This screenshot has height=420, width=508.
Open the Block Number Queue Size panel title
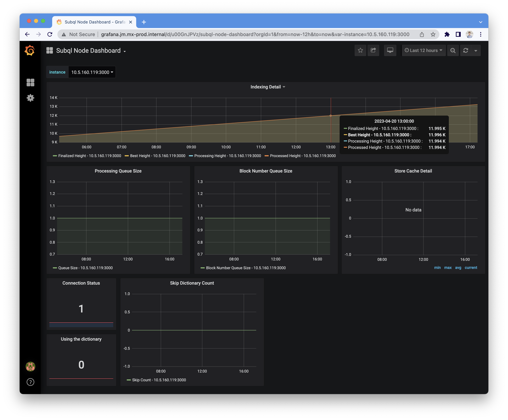pyautogui.click(x=266, y=171)
